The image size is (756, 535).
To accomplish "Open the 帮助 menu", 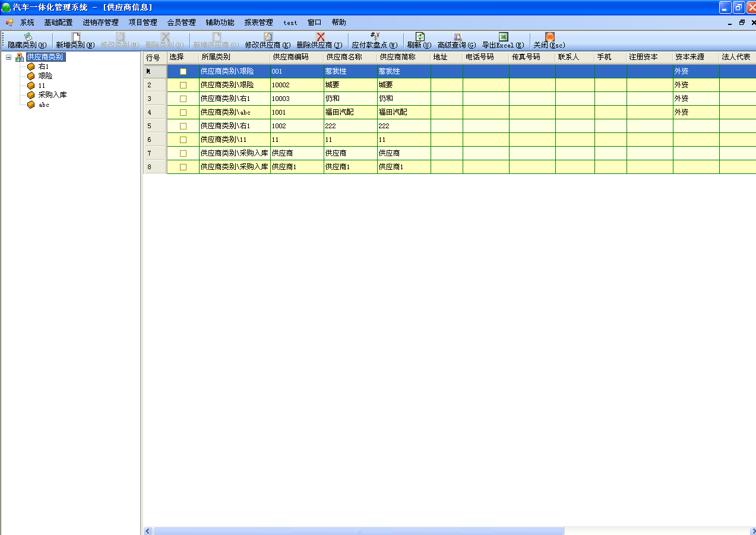I will tap(339, 23).
